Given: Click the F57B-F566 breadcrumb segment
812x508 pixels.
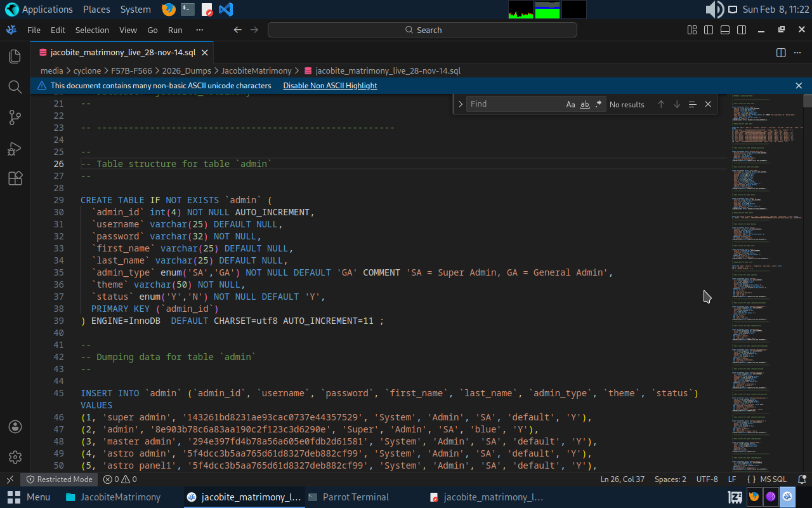Looking at the screenshot, I should pyautogui.click(x=131, y=70).
